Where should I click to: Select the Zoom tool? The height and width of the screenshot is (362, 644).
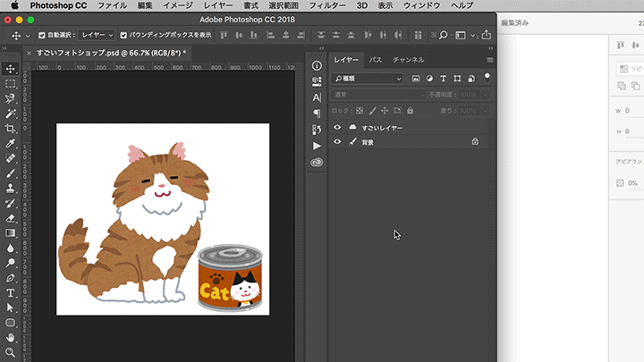point(11,352)
